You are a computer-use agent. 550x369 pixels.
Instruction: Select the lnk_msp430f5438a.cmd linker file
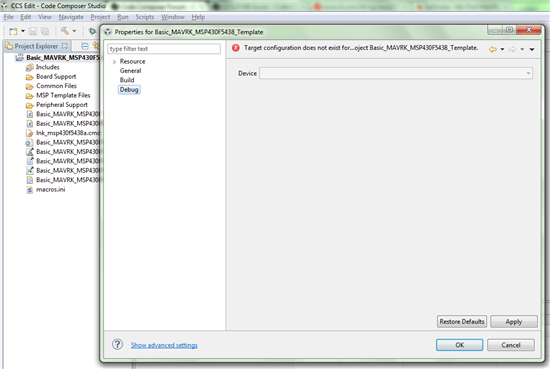pos(63,133)
